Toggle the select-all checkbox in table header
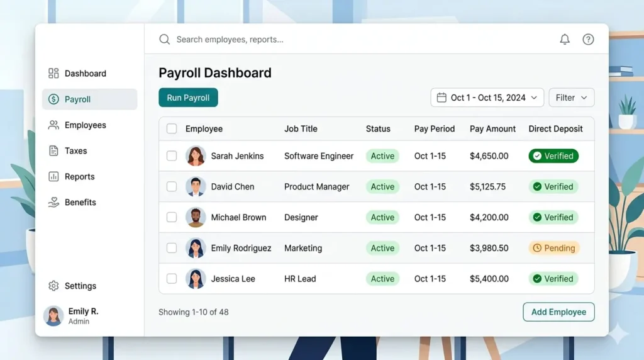644x360 pixels. tap(172, 128)
